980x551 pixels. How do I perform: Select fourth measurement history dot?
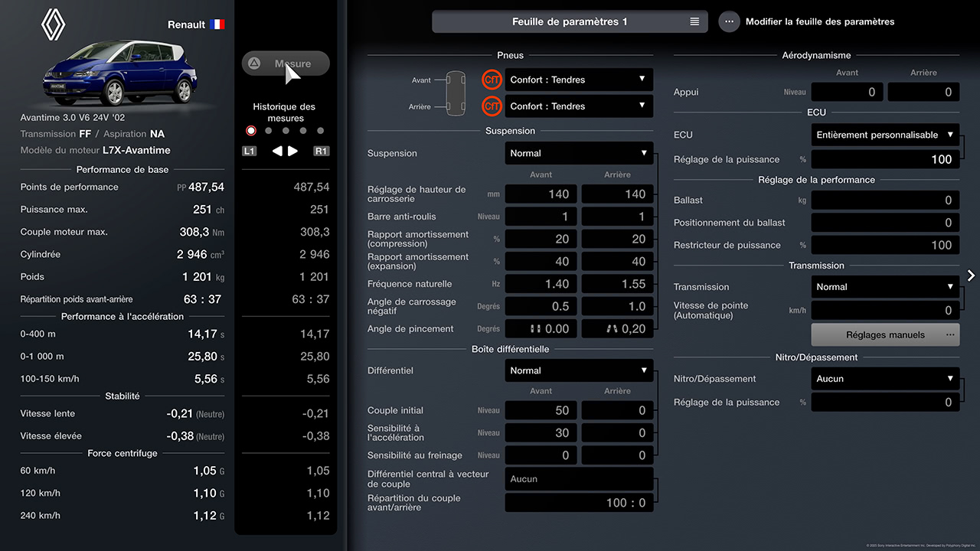click(x=303, y=131)
